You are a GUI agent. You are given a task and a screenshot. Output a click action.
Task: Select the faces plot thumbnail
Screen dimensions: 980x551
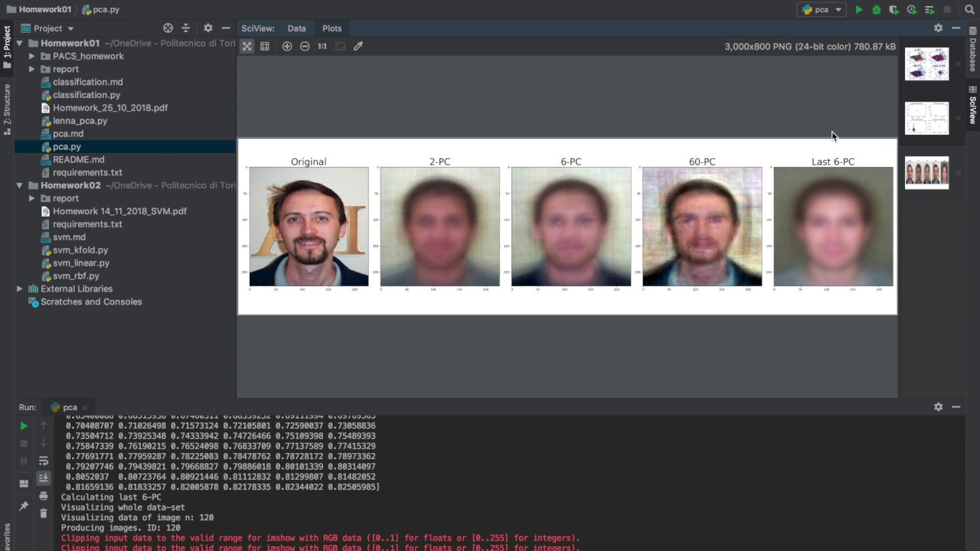tap(926, 173)
